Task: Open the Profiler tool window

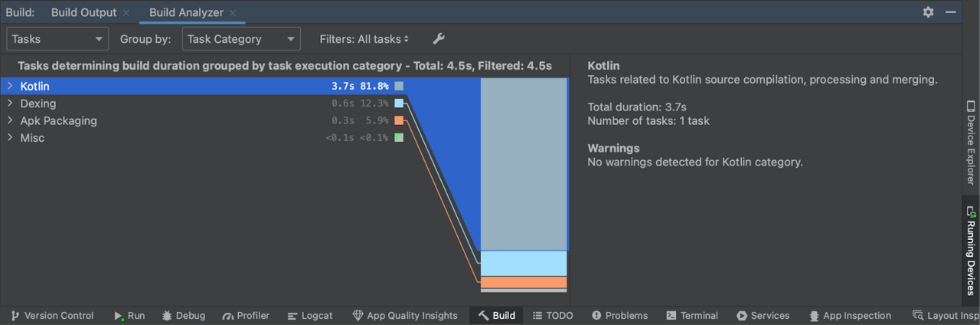Action: 246,316
